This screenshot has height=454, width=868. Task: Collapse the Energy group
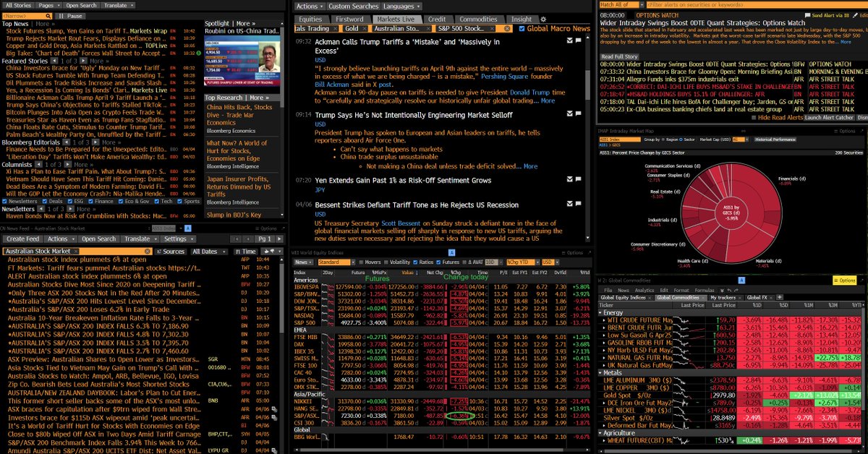click(x=600, y=312)
